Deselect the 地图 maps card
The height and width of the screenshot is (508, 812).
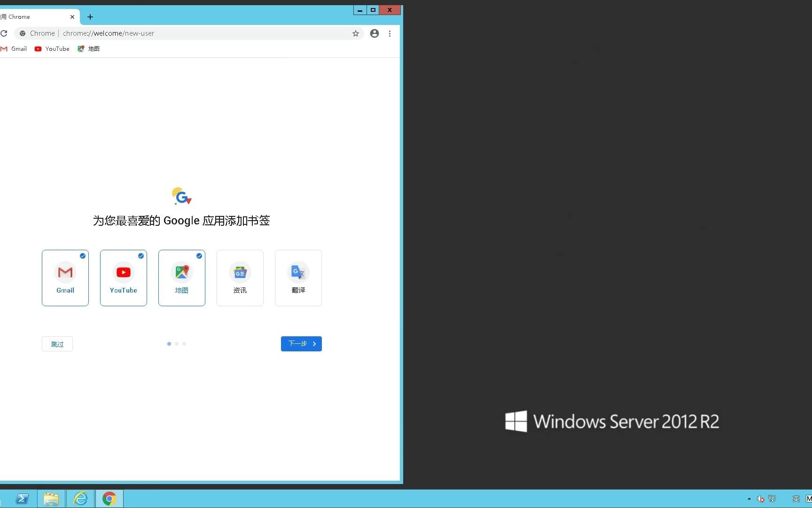pyautogui.click(x=182, y=278)
